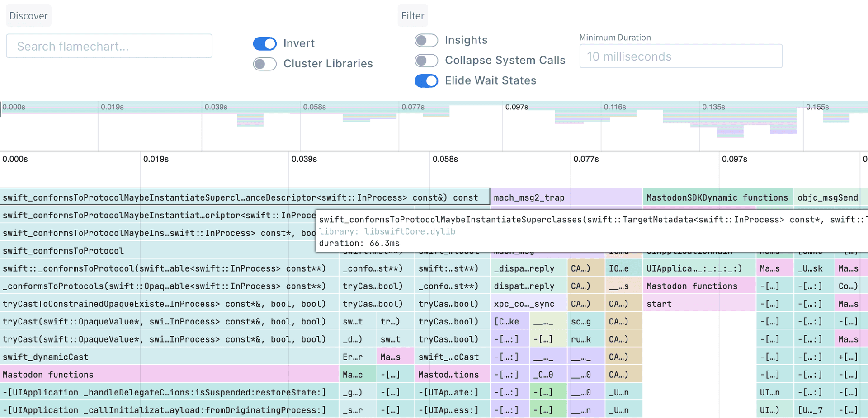868x418 pixels.
Task: Turn on the Insights switch
Action: pos(426,40)
